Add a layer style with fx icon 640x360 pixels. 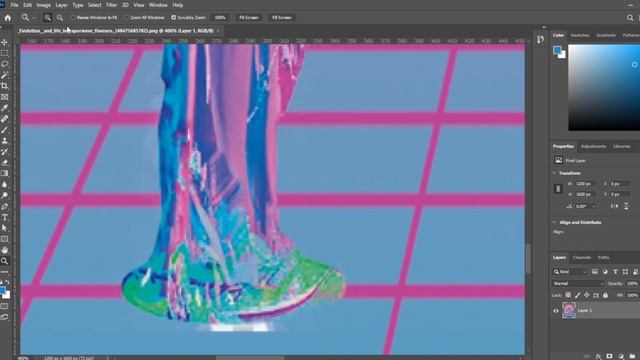click(x=598, y=356)
